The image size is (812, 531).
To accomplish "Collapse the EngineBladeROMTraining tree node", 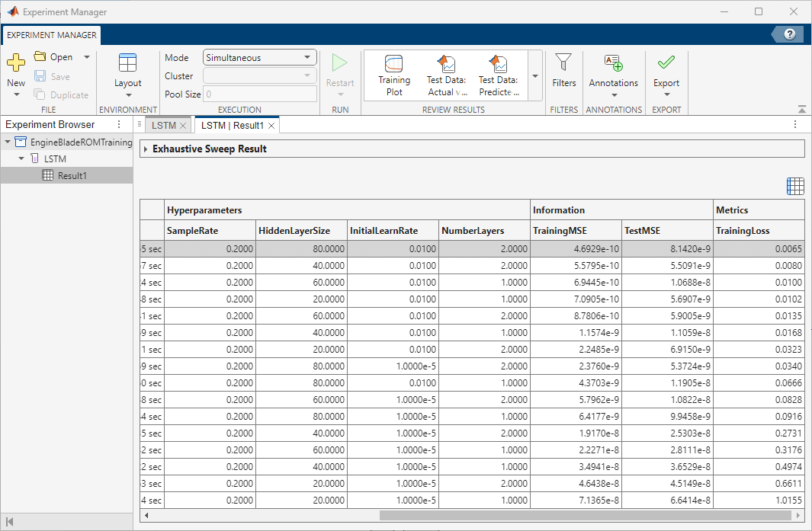I will (x=8, y=142).
